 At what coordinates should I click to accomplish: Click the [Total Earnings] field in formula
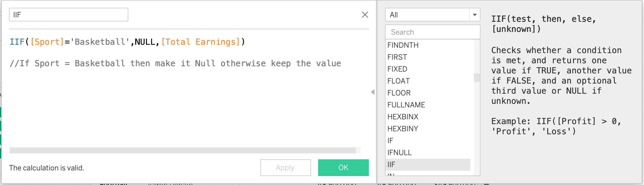tap(201, 42)
